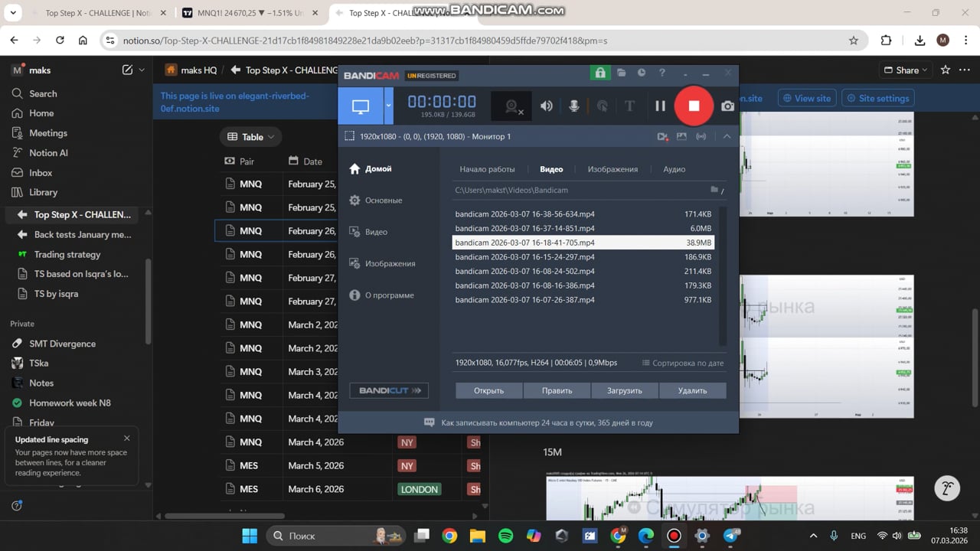This screenshot has width=980, height=551.
Task: Open the 24-hour recording tip link
Action: [547, 422]
